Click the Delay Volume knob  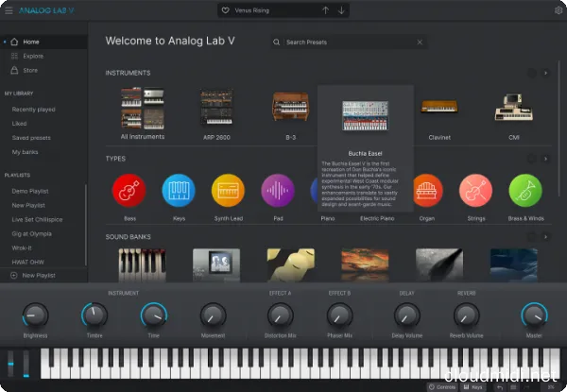406,315
